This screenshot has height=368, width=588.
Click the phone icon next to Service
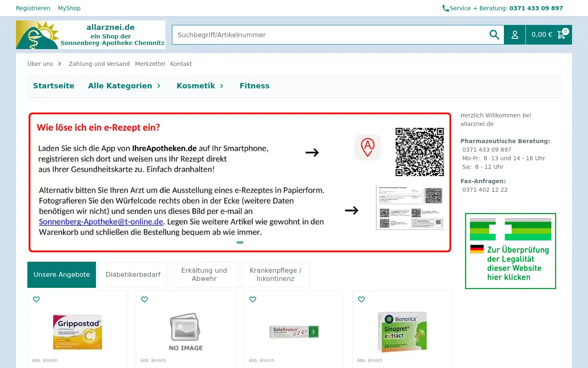click(445, 8)
